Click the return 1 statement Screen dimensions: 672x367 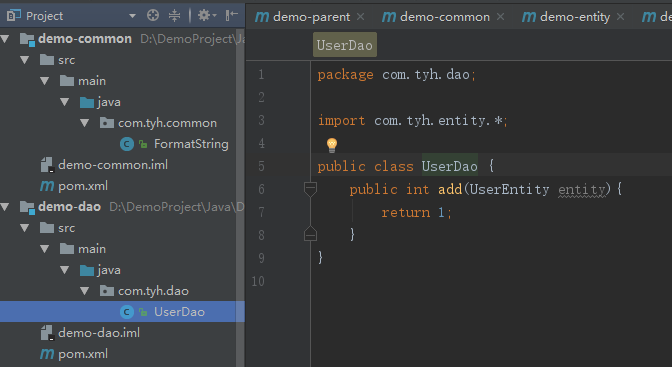417,212
